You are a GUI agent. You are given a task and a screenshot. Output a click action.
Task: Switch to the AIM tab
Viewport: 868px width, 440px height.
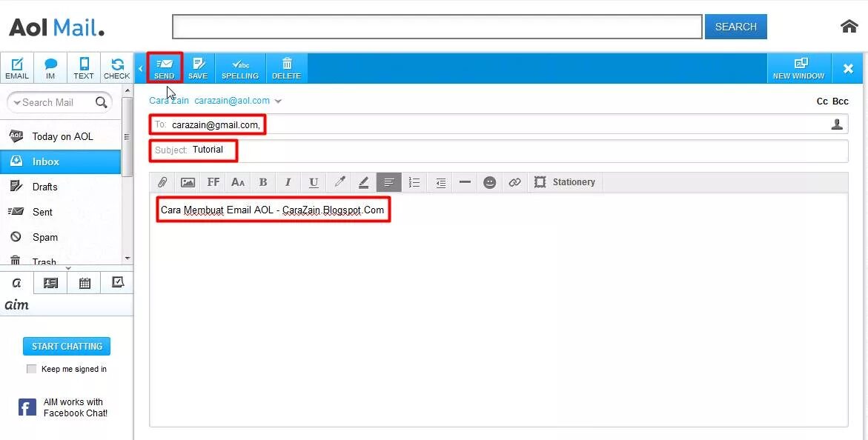pyautogui.click(x=16, y=283)
